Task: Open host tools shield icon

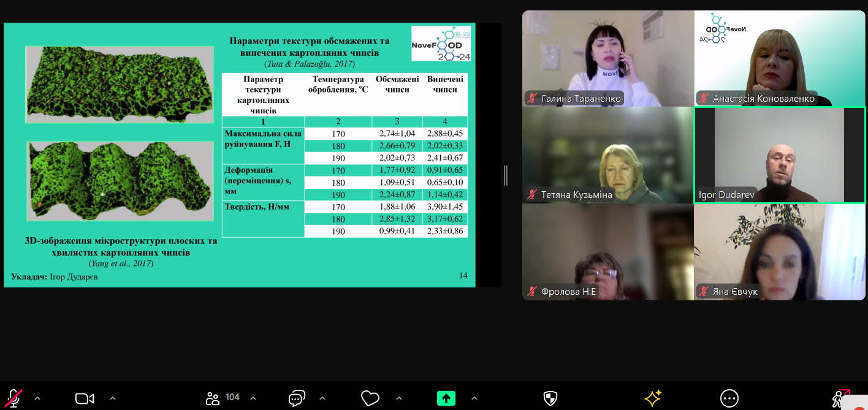Action: coord(550,398)
